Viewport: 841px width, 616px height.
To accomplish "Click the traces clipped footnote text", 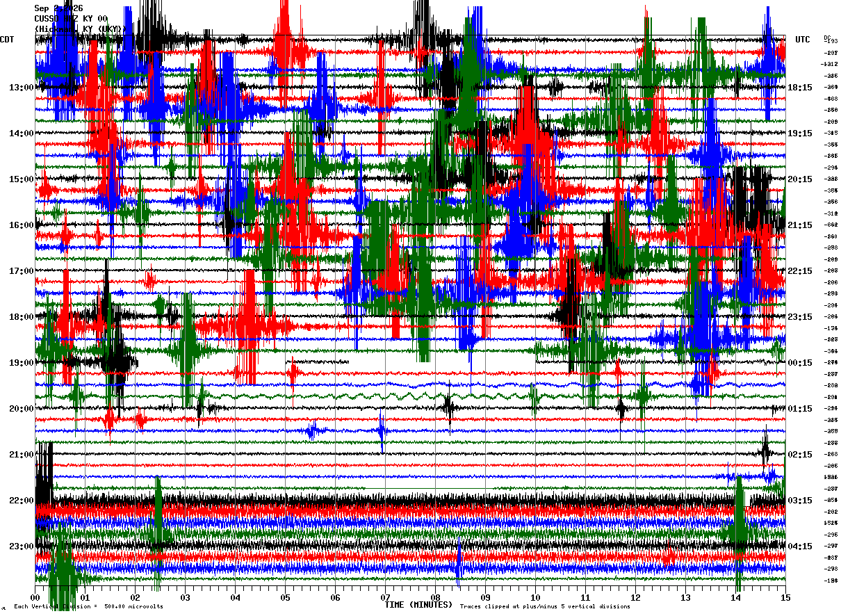I will [545, 606].
